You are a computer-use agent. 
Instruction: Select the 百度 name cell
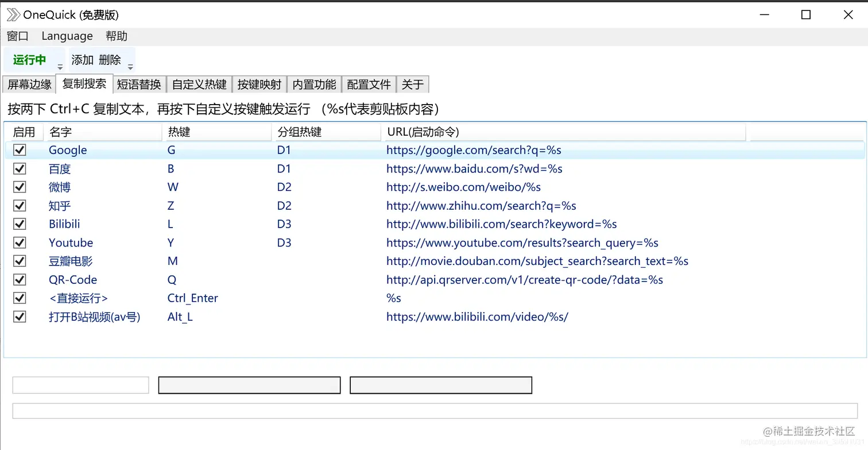(60, 169)
